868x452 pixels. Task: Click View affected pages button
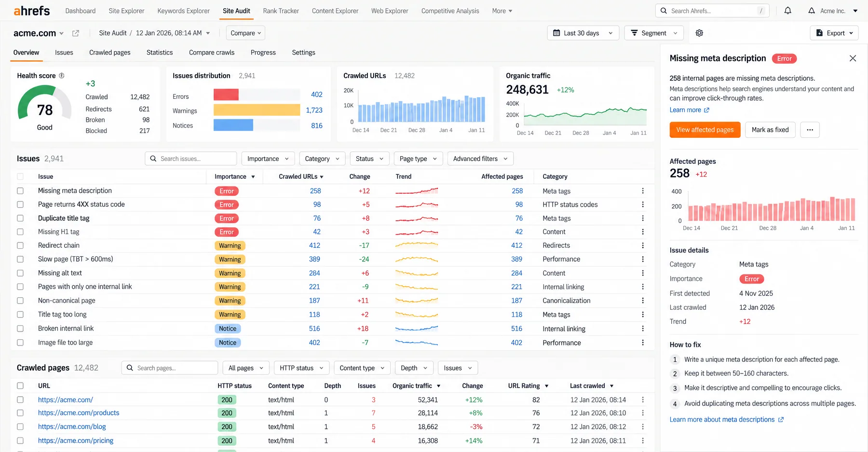[x=705, y=130]
